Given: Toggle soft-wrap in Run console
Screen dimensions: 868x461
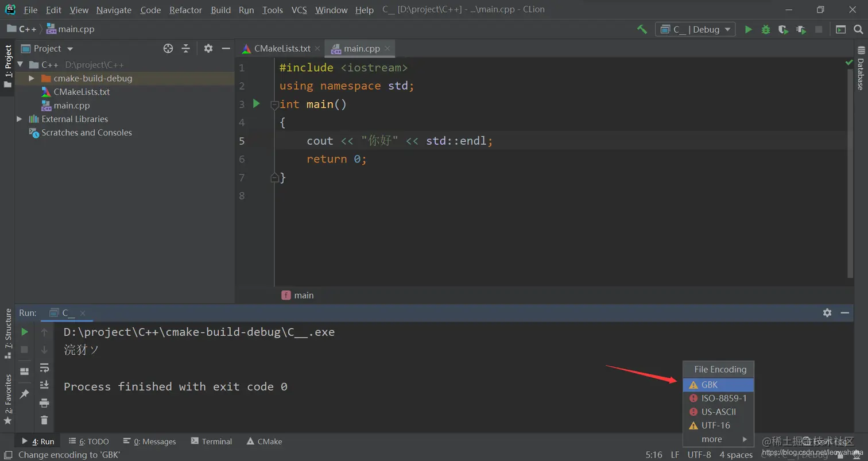Looking at the screenshot, I should [x=44, y=367].
